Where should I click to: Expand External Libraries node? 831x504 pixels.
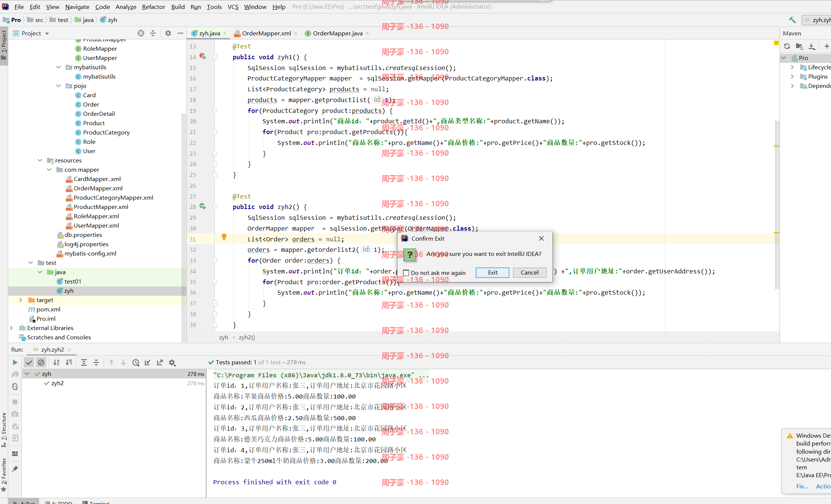pyautogui.click(x=11, y=328)
